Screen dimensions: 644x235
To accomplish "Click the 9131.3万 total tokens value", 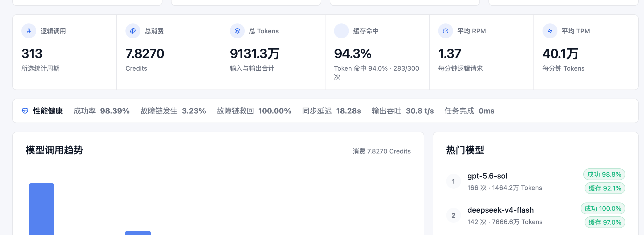I will tap(255, 54).
